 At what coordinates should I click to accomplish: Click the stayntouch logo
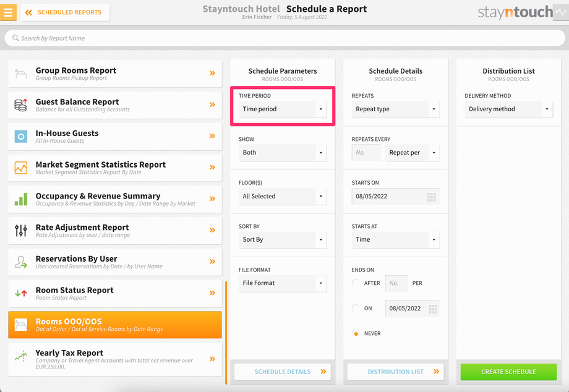515,12
